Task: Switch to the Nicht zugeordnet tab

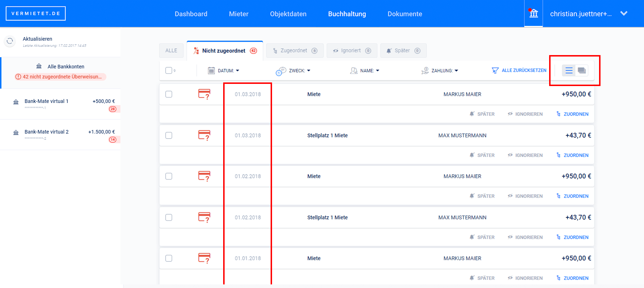Action: [x=225, y=50]
